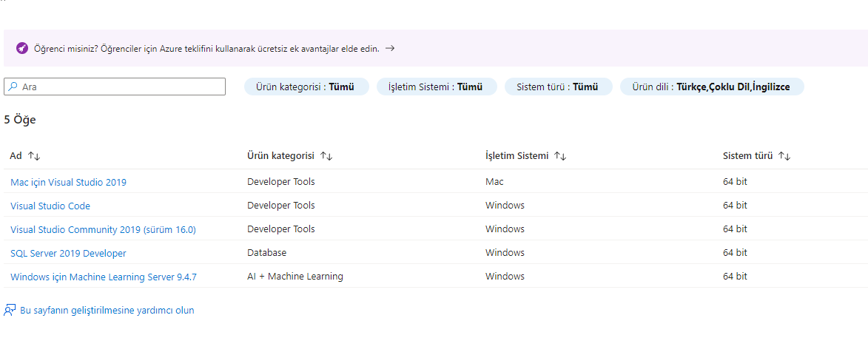Click the 5 Öğe item count text
The width and height of the screenshot is (868, 355).
point(20,119)
